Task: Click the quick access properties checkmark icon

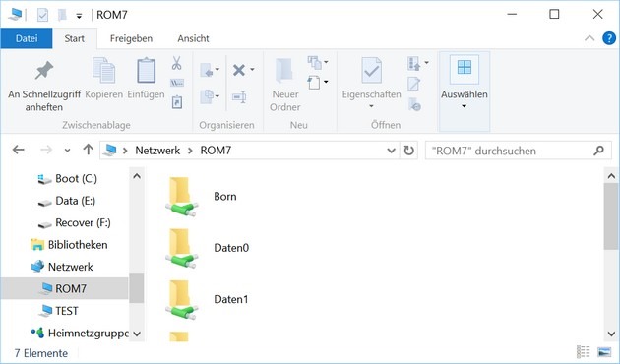Action: pos(42,15)
